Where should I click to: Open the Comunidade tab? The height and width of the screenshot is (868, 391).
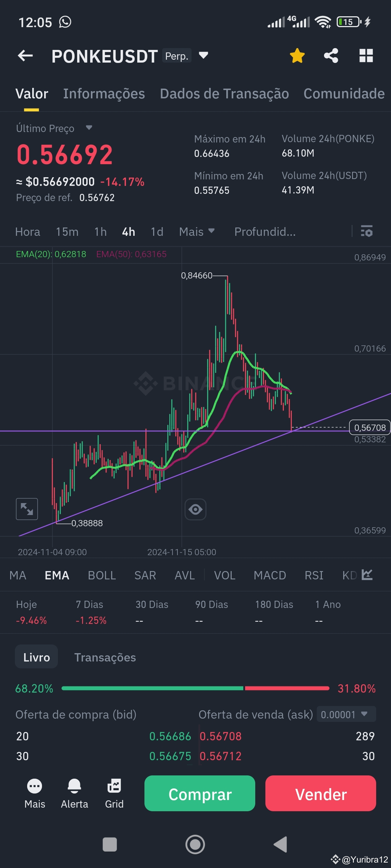(x=344, y=94)
